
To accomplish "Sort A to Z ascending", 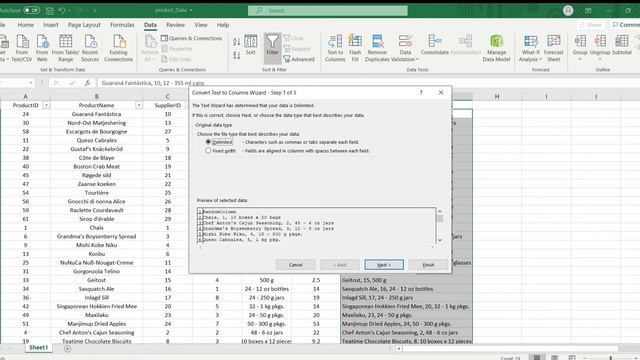I will [x=236, y=42].
